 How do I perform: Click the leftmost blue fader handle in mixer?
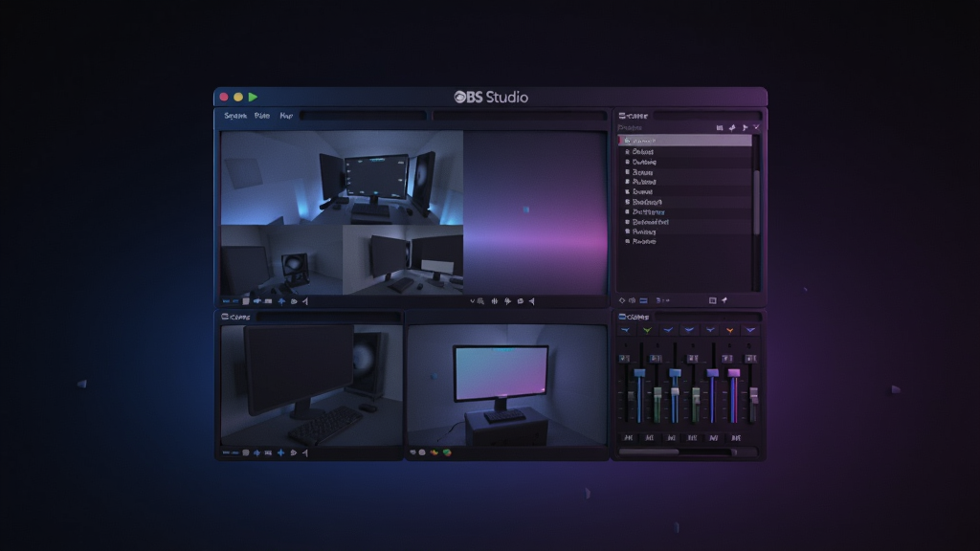(x=639, y=373)
